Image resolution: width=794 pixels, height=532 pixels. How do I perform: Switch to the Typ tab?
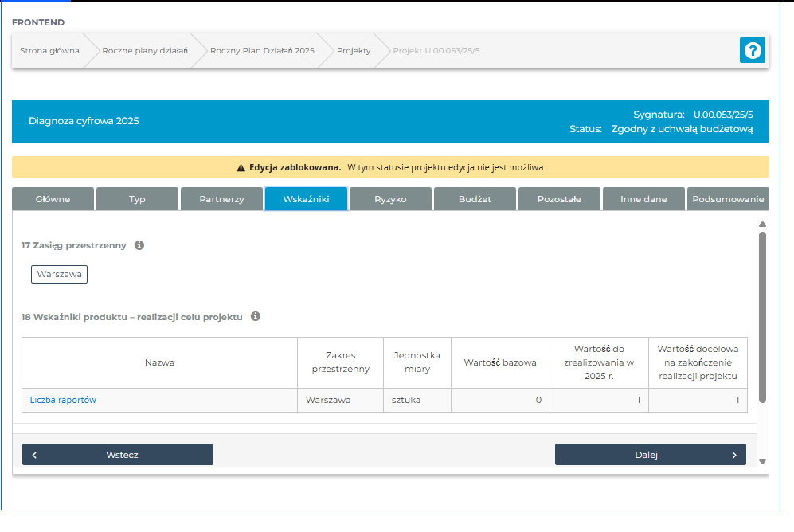coord(137,199)
